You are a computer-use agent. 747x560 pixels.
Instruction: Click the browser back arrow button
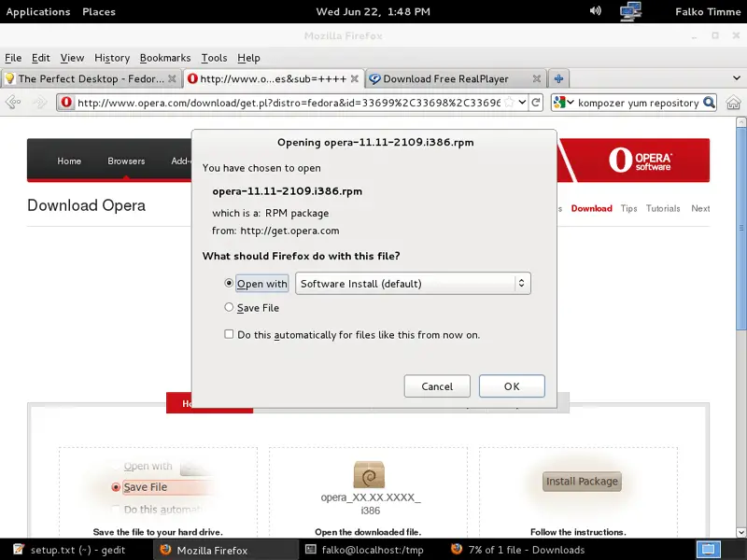13,102
